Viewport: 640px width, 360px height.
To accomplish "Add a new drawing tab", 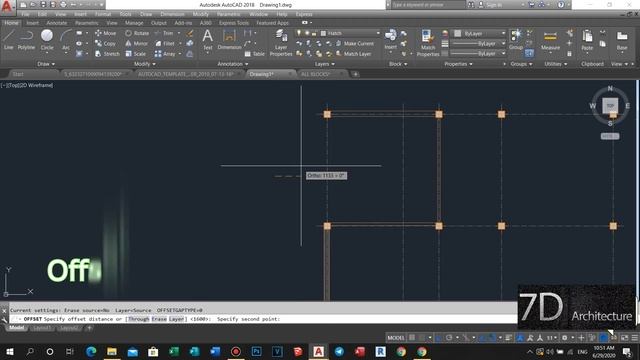I will click(356, 74).
